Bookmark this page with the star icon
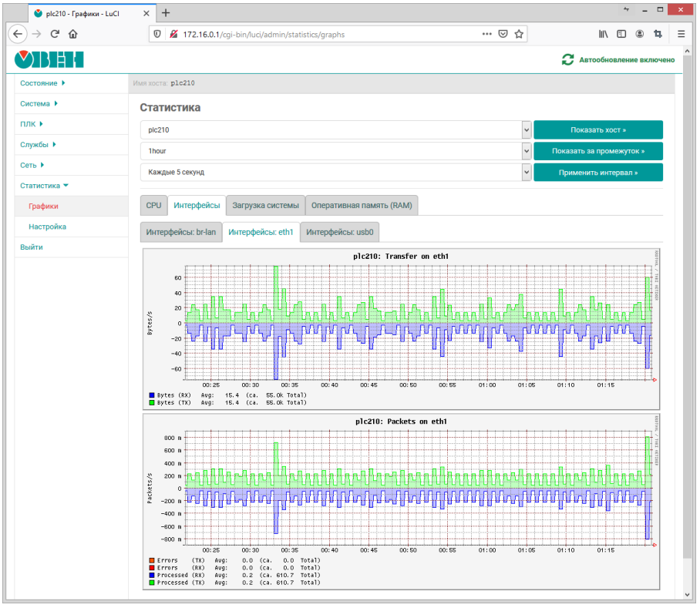 520,34
